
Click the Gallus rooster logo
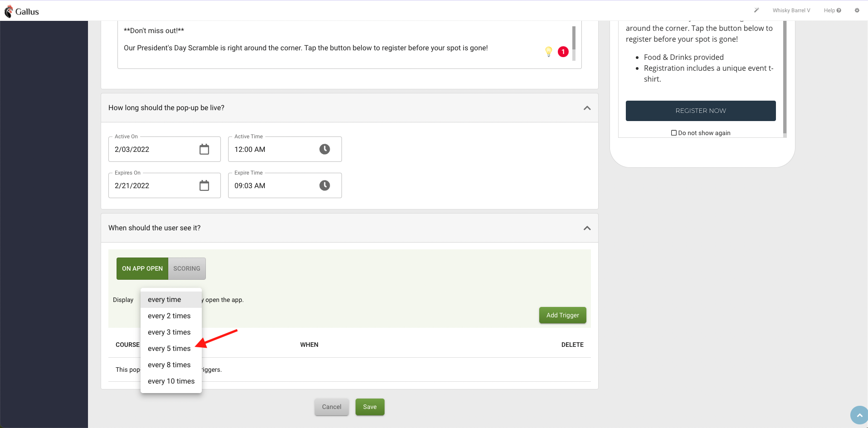coord(9,11)
